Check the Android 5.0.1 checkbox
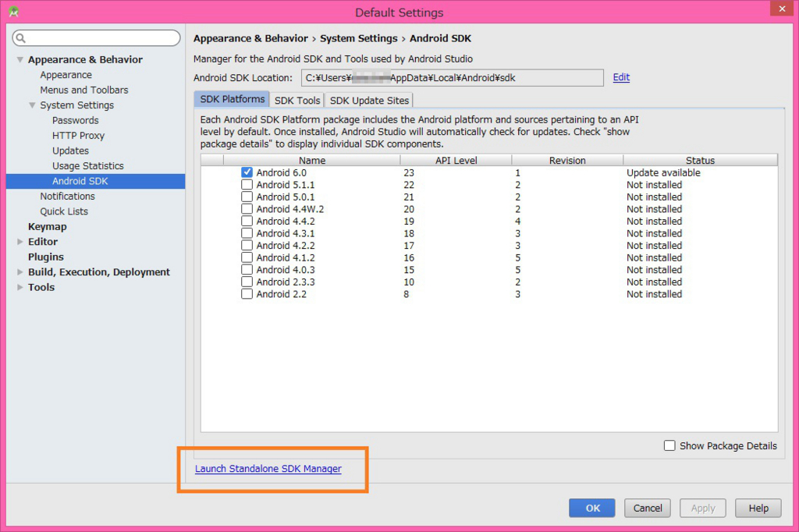The width and height of the screenshot is (799, 532). (247, 197)
